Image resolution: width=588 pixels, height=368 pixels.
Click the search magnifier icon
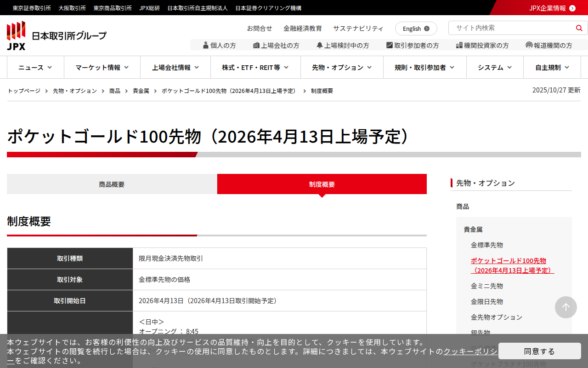point(579,28)
